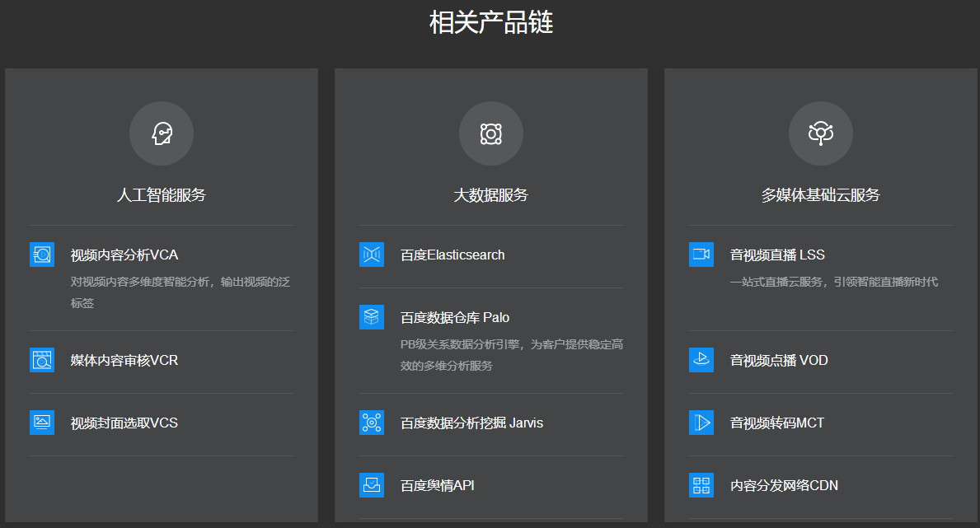Click the 相关产品链 section heading
Image resolution: width=980 pixels, height=528 pixels.
click(x=491, y=22)
